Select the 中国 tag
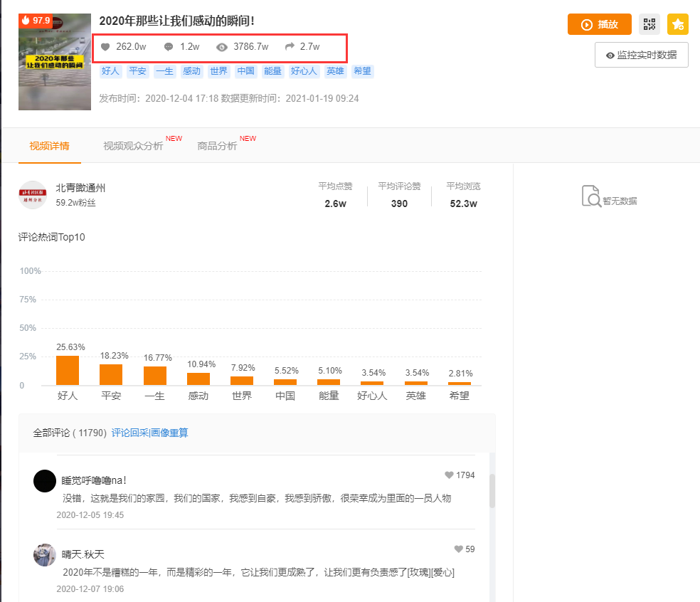Screen dimensions: 700x602 click(x=245, y=71)
